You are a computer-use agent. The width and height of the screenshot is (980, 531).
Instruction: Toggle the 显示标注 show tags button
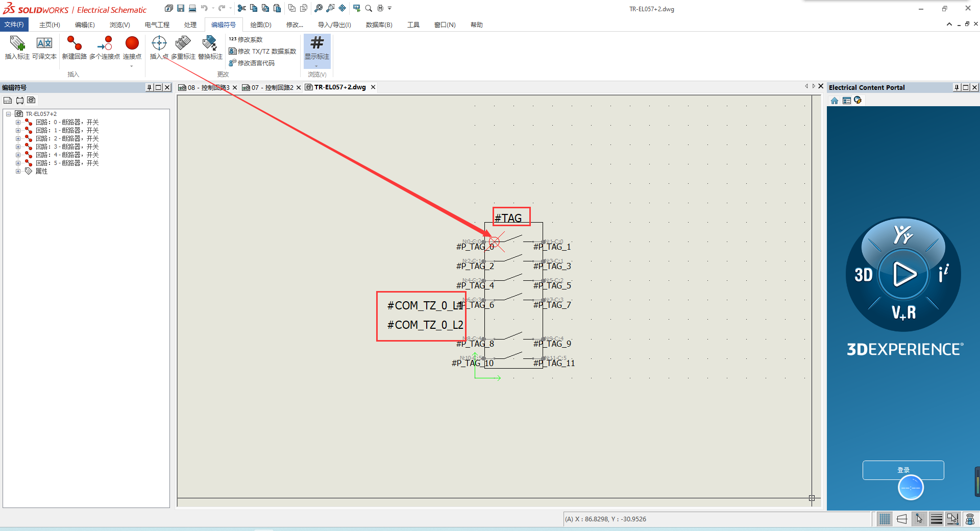click(317, 47)
